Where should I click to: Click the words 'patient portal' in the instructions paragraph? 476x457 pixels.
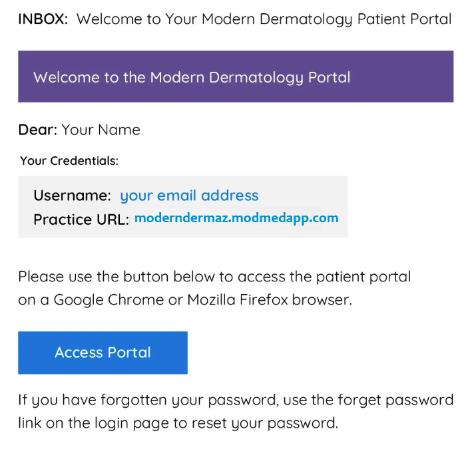click(363, 277)
